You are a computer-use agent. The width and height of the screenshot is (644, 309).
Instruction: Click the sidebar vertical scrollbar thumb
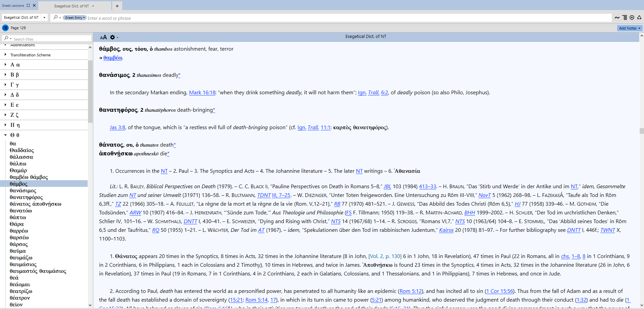pyautogui.click(x=90, y=91)
